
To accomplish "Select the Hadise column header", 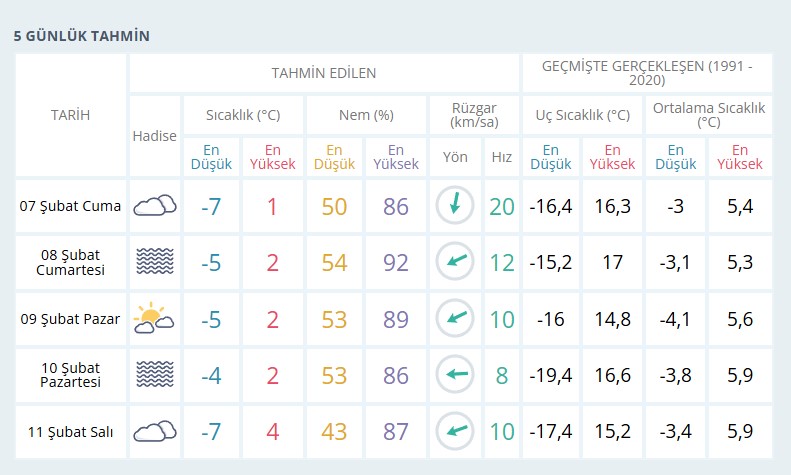I will pos(155,136).
